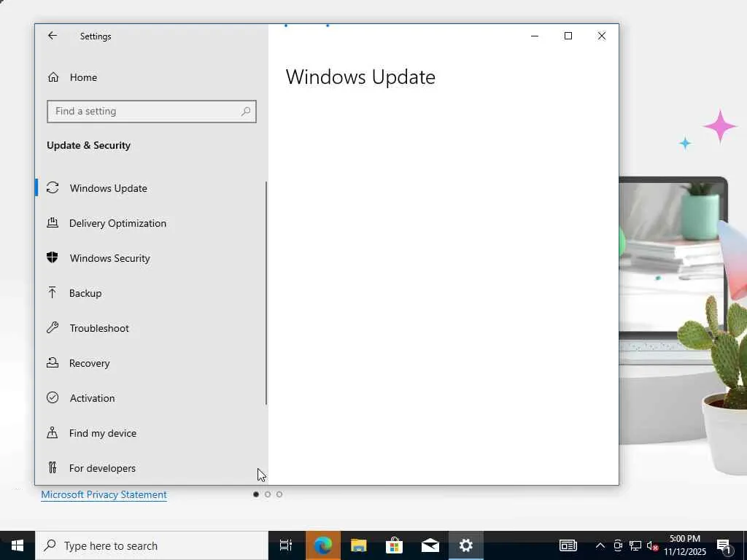Screen dimensions: 747x560
Task: Maximize the Settings window
Action: [568, 36]
